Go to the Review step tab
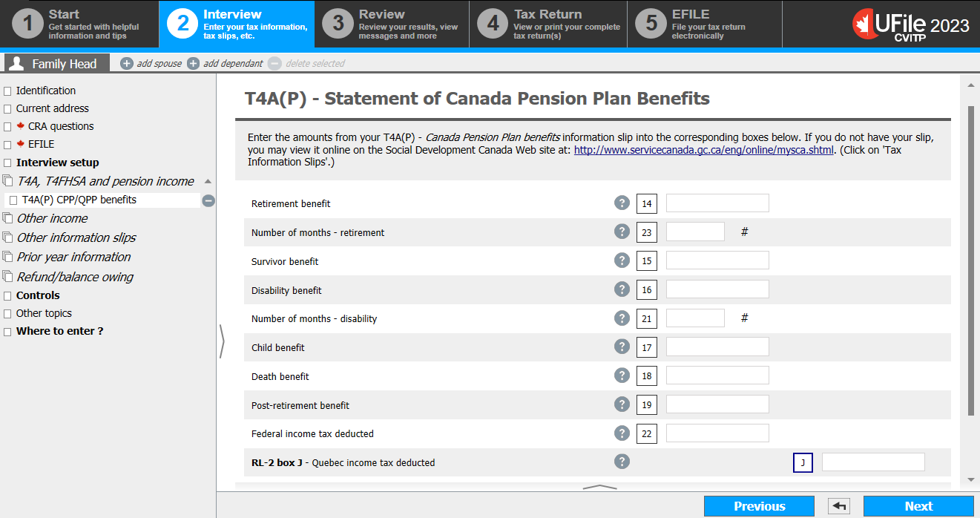The image size is (980, 518). [x=392, y=24]
